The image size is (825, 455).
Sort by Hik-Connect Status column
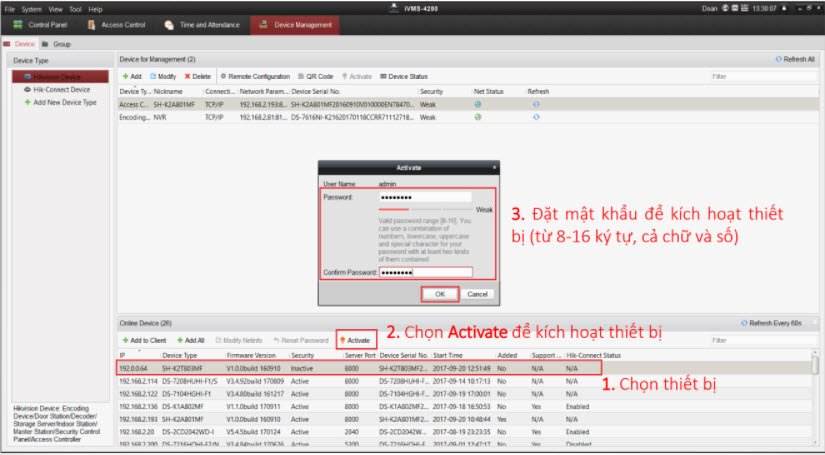coord(593,356)
